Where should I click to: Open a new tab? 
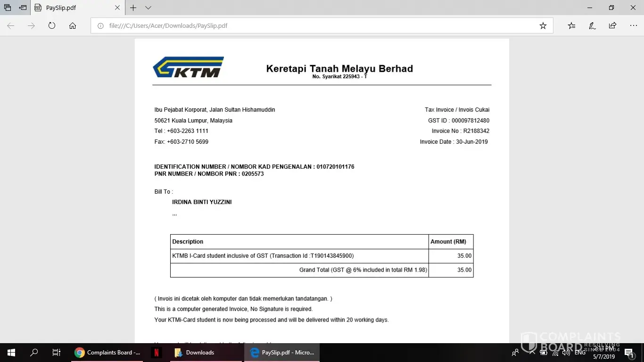pyautogui.click(x=133, y=8)
